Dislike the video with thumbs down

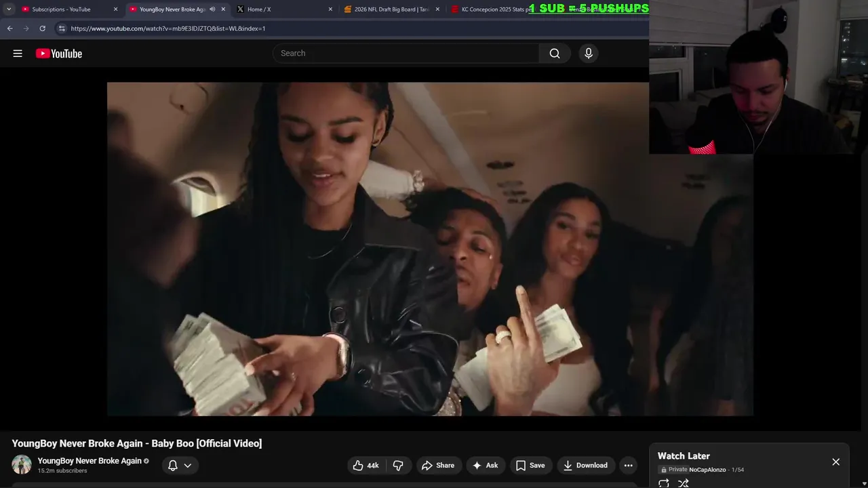point(398,465)
